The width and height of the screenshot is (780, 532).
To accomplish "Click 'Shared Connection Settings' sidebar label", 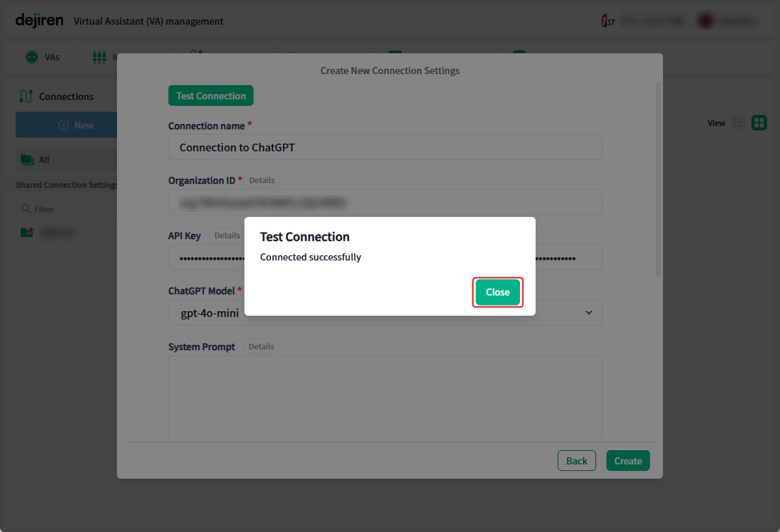I will coord(66,185).
